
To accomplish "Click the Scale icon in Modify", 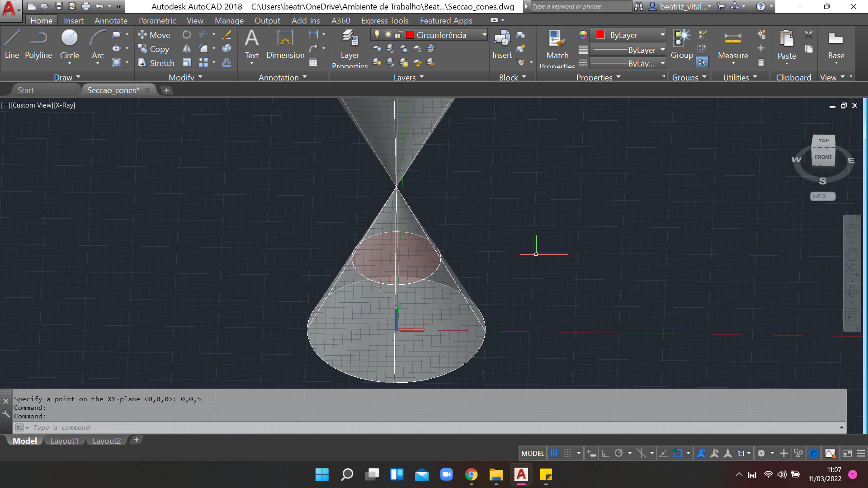I will click(187, 62).
